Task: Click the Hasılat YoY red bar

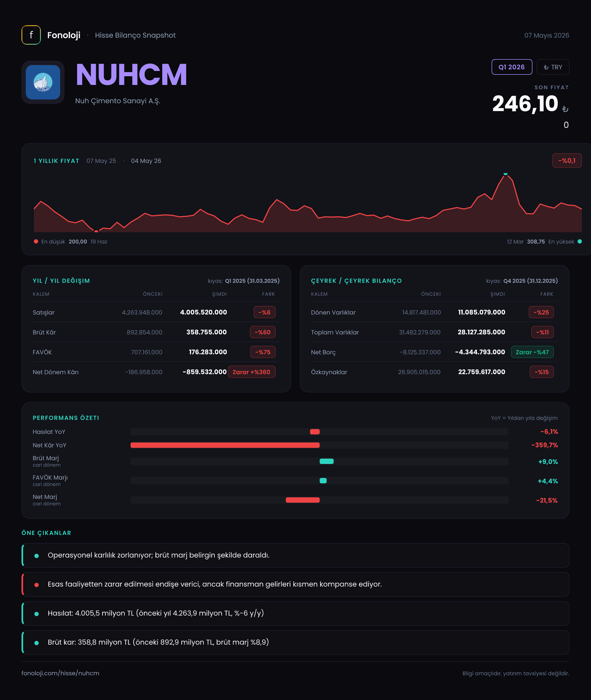Action: tap(315, 432)
